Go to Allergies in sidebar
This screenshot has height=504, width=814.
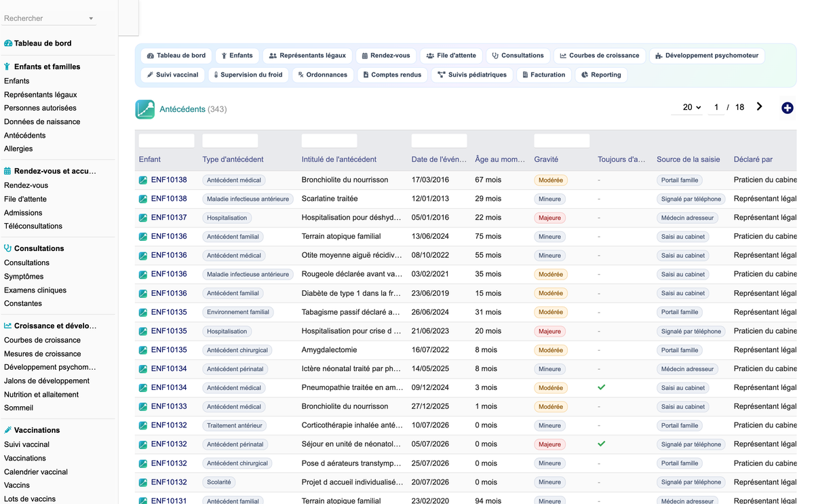click(x=18, y=149)
